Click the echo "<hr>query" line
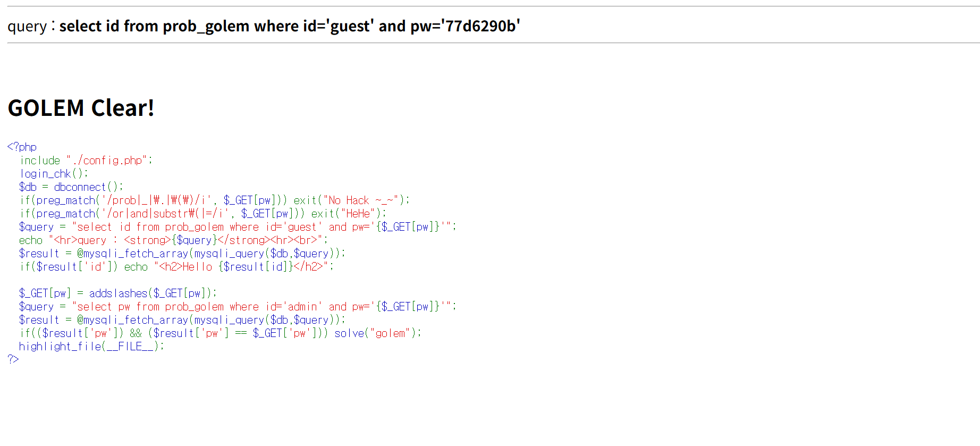The width and height of the screenshot is (980, 446). click(x=173, y=240)
